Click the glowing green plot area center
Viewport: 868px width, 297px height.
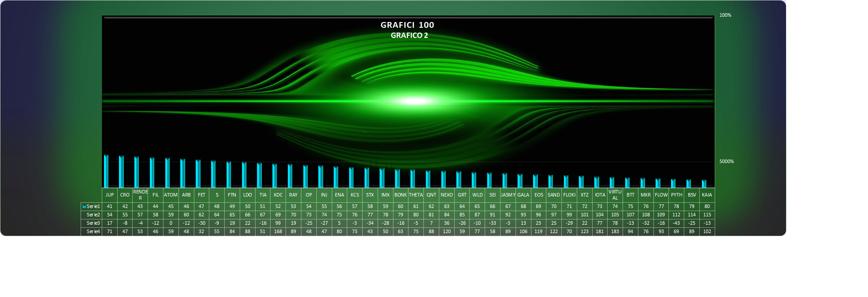(x=414, y=101)
